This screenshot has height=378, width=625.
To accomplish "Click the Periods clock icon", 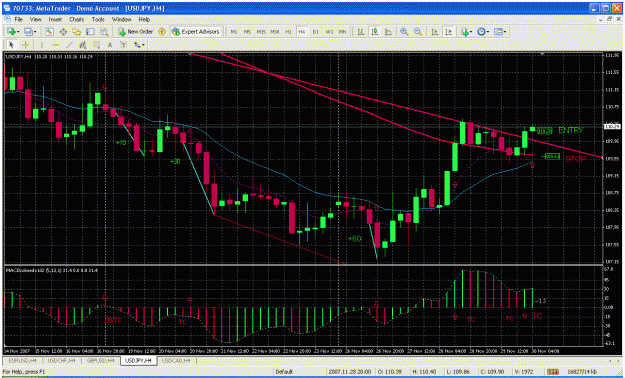I will [x=481, y=32].
